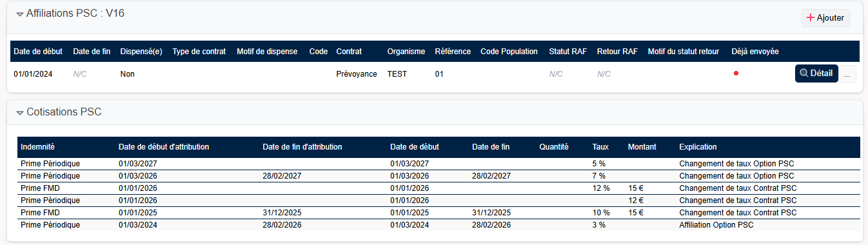This screenshot has width=868, height=245.
Task: Select the 01/03/2024 attribution start date
Action: coord(138,225)
